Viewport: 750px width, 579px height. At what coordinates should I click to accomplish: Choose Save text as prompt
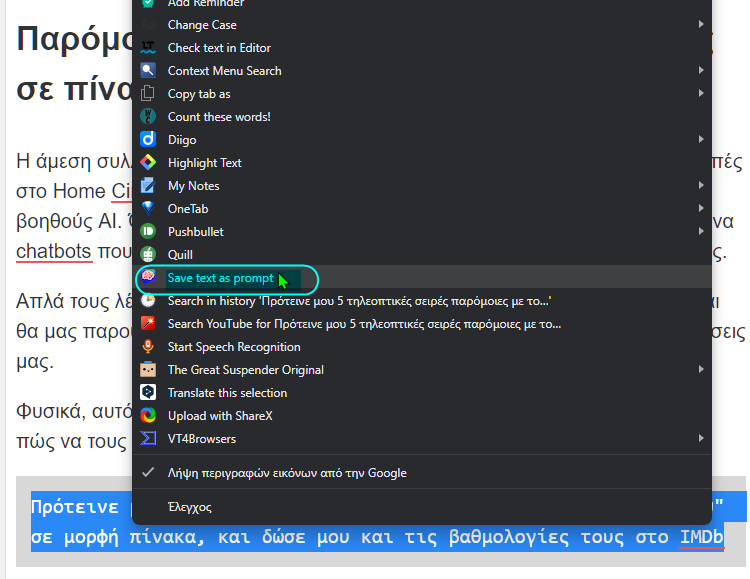click(x=422, y=278)
